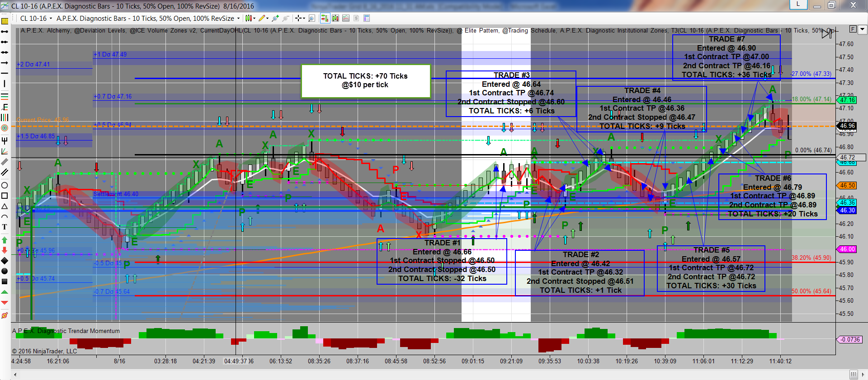This screenshot has height=380, width=868.
Task: Select the Gann Fan tool
Action: click(x=5, y=151)
